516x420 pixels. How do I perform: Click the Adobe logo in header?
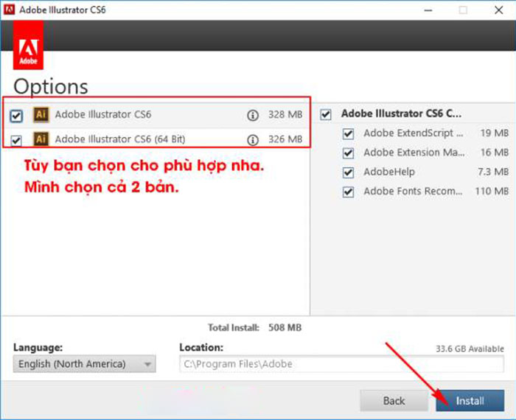(x=28, y=45)
